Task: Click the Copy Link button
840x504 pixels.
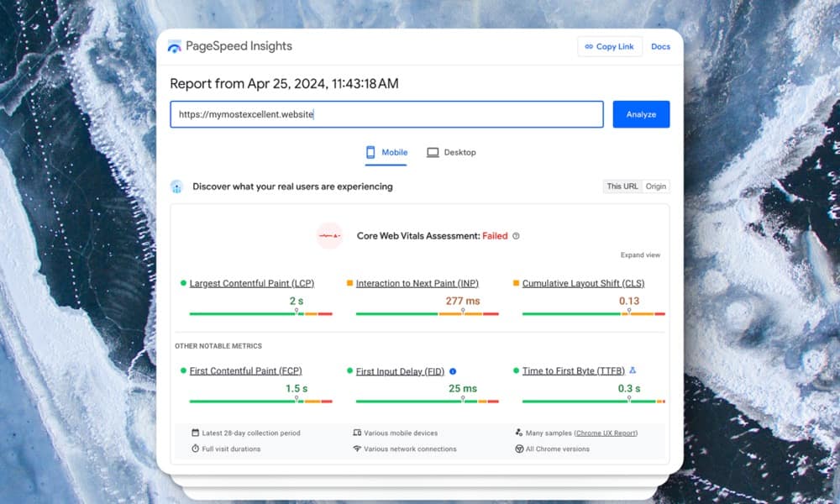Action: point(610,47)
